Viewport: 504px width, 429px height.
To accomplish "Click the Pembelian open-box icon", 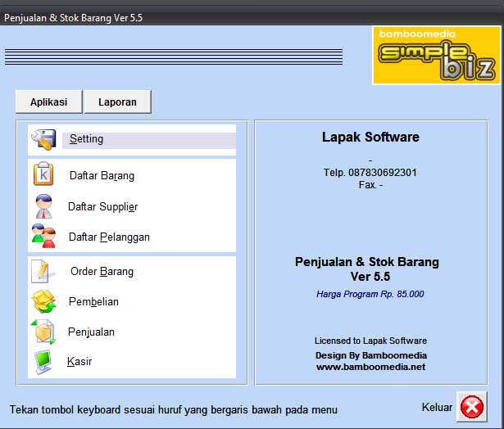I will coord(43,301).
